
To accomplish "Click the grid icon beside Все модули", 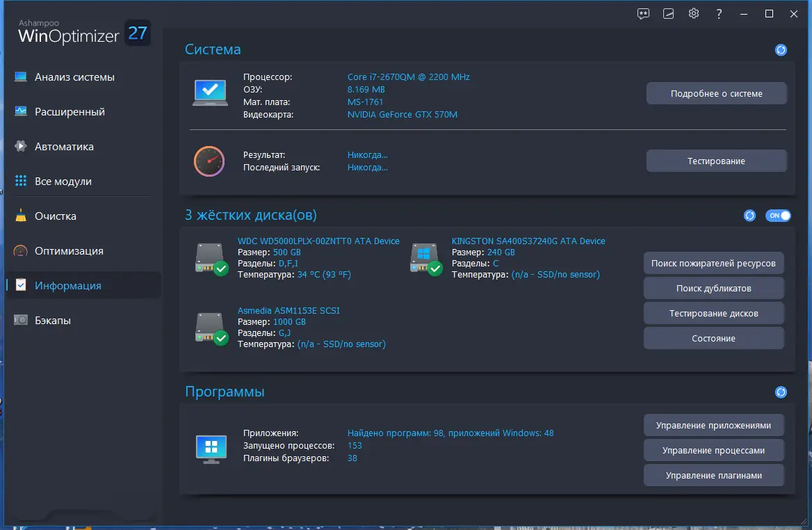I will tap(21, 181).
